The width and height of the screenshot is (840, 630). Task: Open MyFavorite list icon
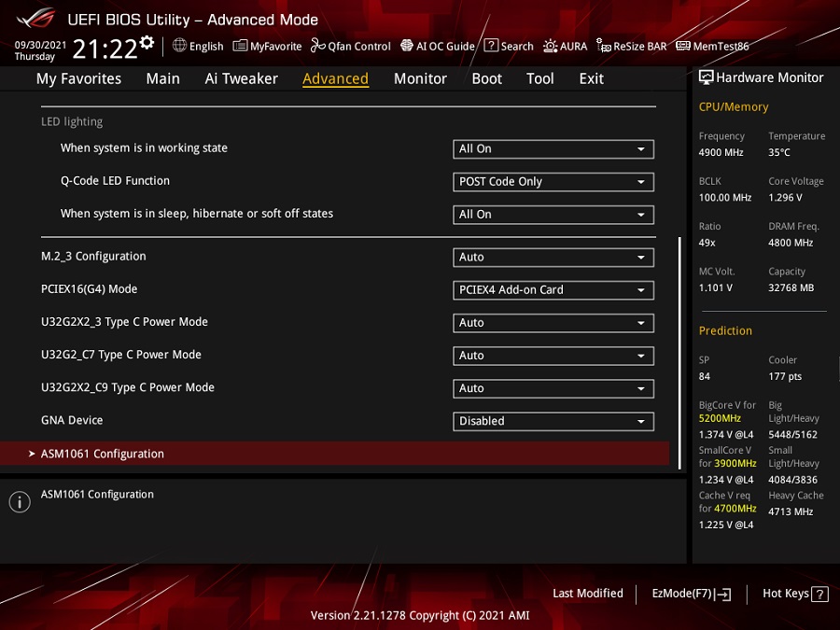pyautogui.click(x=240, y=46)
